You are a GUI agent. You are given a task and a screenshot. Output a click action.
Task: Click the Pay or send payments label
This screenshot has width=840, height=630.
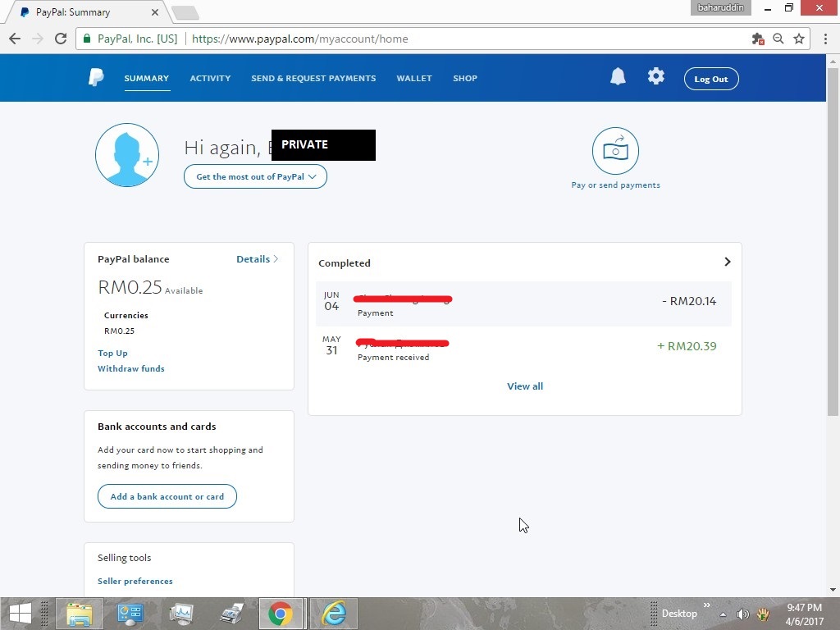point(615,185)
